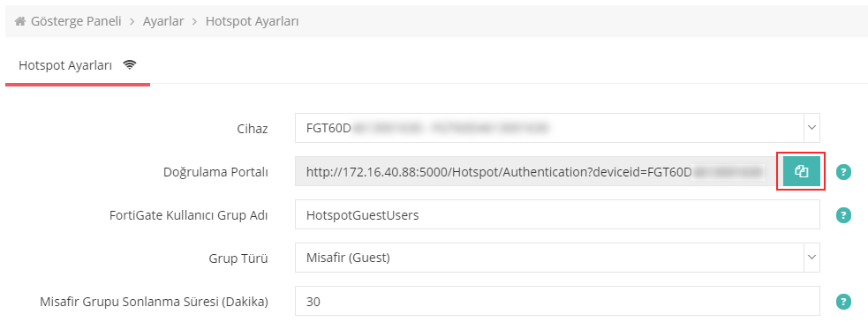The image size is (868, 322).
Task: Open the Ayarlar breadcrumb link
Action: (163, 21)
